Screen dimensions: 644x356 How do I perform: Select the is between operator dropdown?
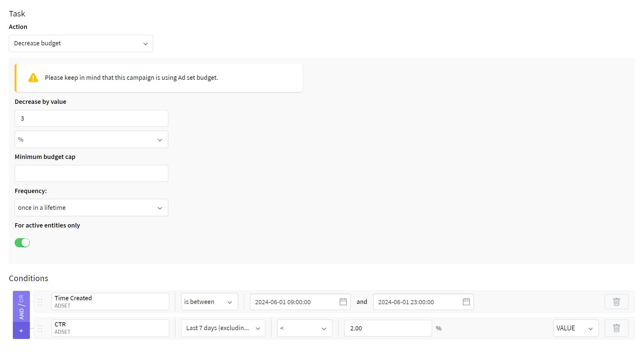pos(209,301)
